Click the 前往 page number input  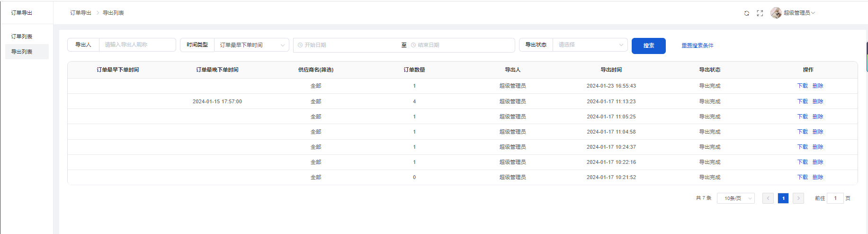point(835,198)
